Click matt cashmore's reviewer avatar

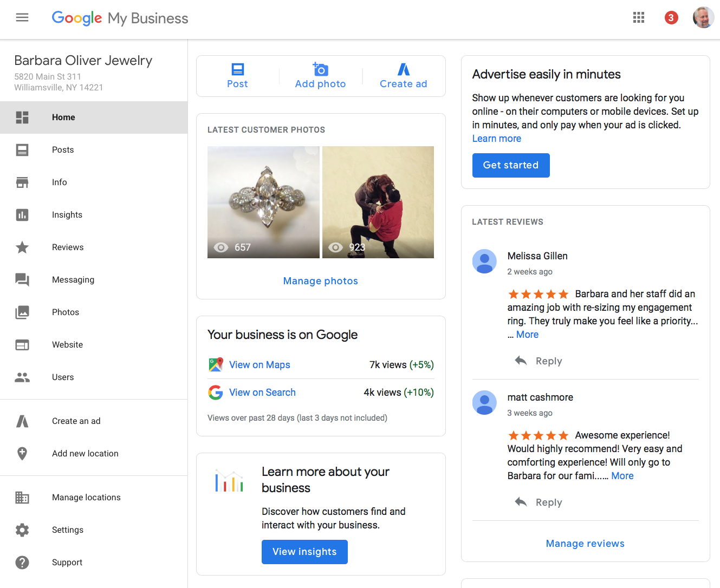(484, 403)
